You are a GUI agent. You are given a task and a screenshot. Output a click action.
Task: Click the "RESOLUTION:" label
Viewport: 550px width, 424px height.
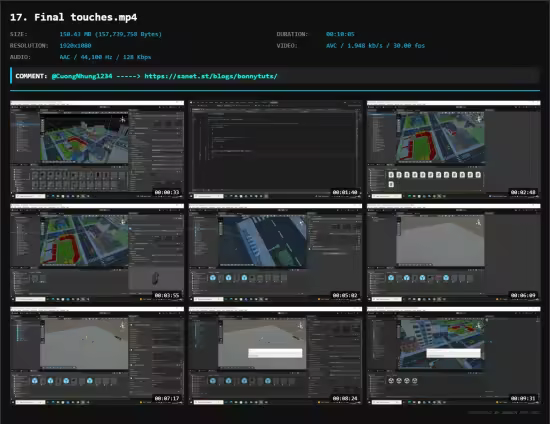point(29,46)
